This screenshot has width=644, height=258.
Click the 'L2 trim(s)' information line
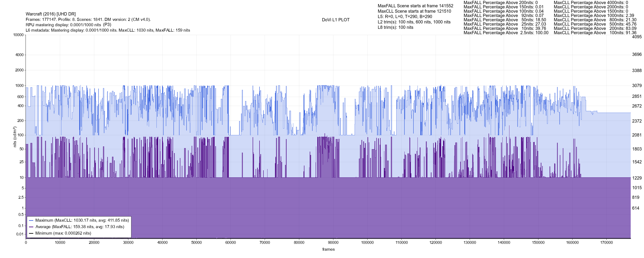pos(414,22)
